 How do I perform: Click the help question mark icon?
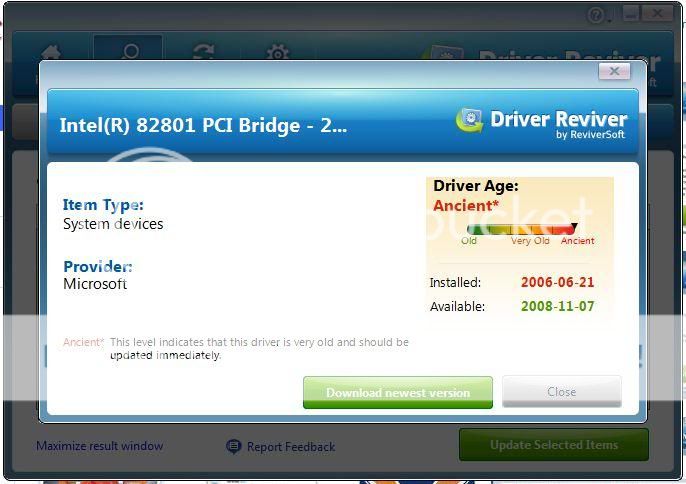tap(596, 16)
